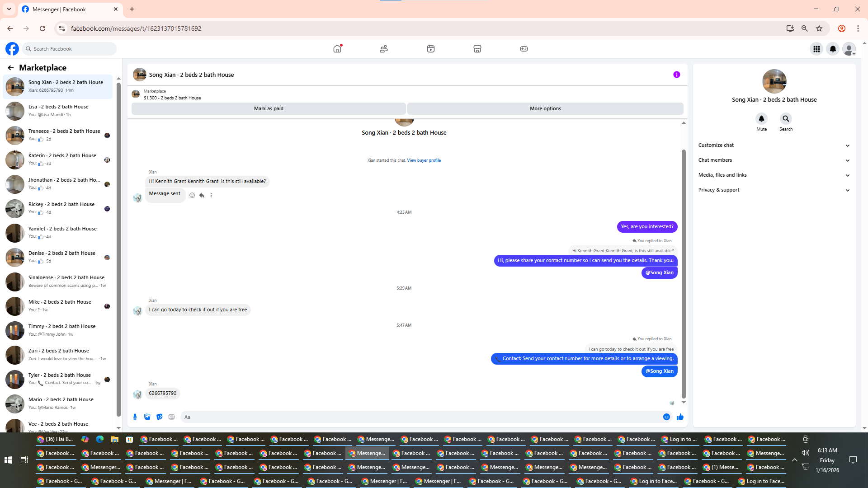Screen dimensions: 868x488
Task: Click the attach photo icon in composer
Action: pos(147,417)
